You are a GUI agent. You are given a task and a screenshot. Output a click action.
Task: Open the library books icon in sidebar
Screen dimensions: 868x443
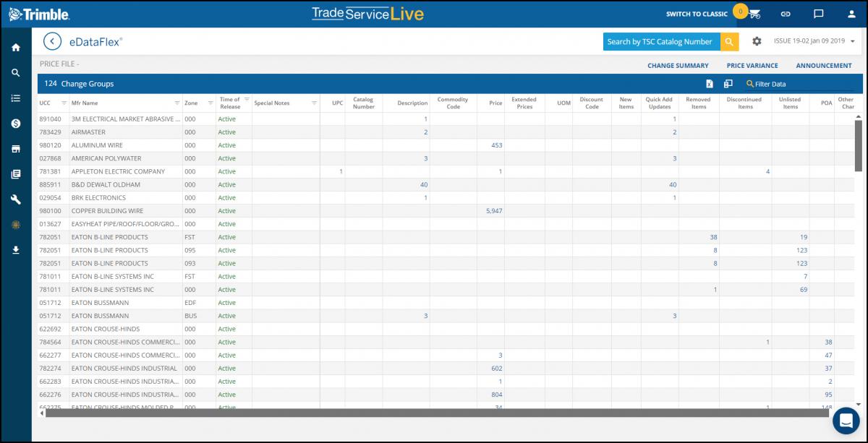[x=16, y=174]
